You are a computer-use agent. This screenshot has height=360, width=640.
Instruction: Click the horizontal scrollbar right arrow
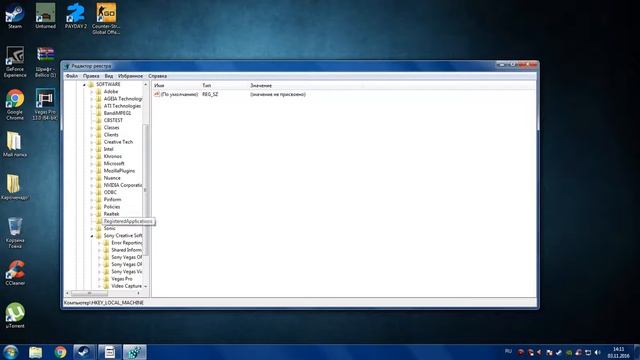point(138,293)
